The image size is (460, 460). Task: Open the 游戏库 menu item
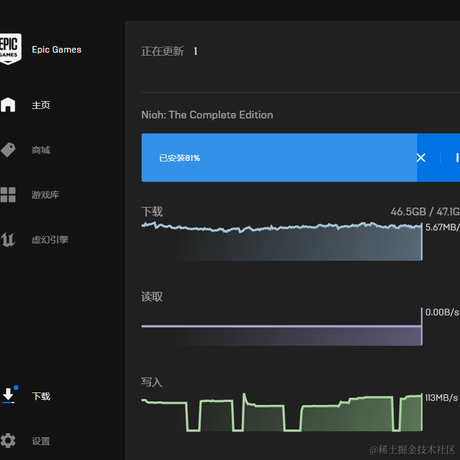45,195
